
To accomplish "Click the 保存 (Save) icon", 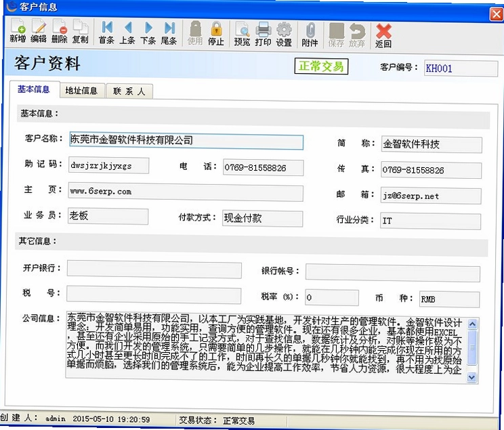I will pos(337,35).
